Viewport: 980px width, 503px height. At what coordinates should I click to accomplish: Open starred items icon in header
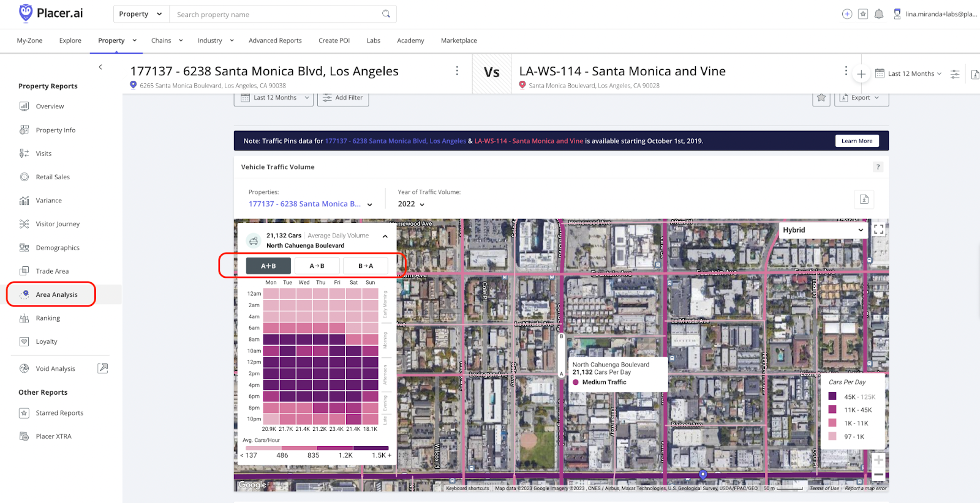863,14
